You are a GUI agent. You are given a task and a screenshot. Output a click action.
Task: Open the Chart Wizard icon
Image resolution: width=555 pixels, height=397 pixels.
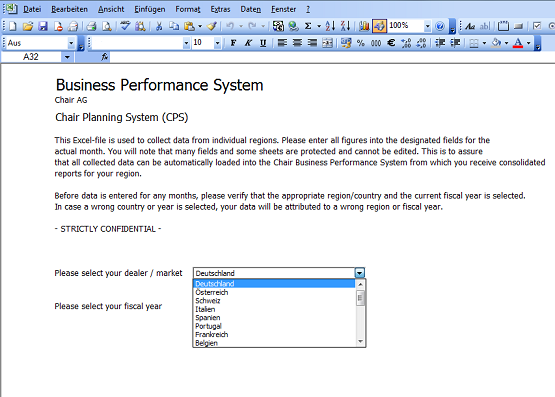tap(364, 26)
